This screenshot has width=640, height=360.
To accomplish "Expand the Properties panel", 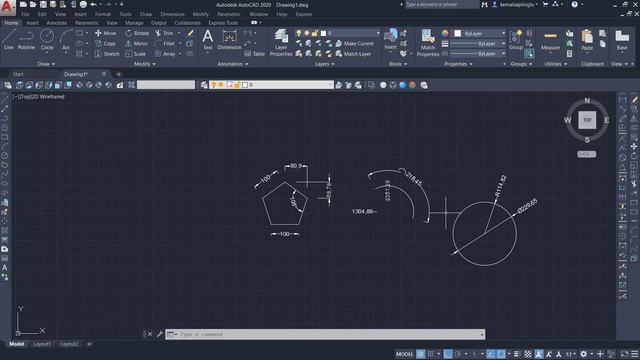I will [458, 64].
